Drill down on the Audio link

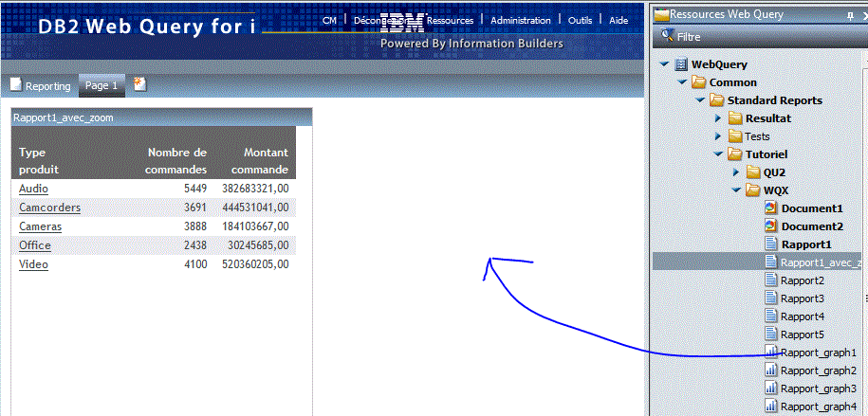click(34, 189)
